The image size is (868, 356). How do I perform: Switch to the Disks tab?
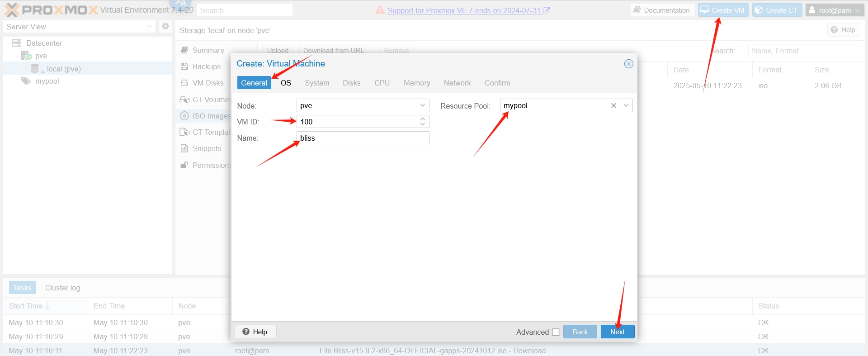[x=351, y=83]
